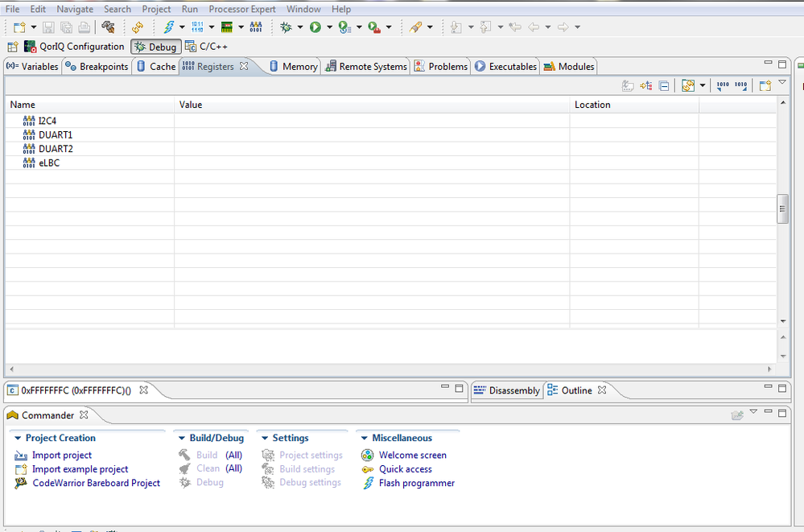Click the Show Logical Structure icon in Registers
The height and width of the screenshot is (532, 804).
point(646,85)
